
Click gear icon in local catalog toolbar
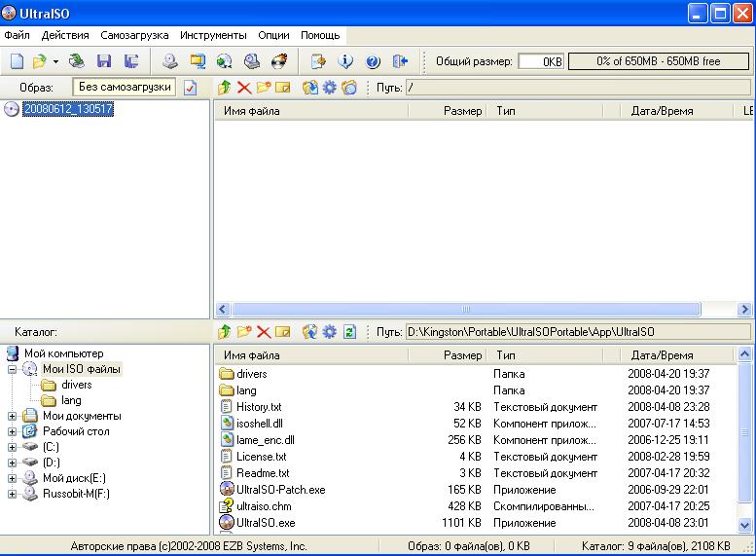click(x=329, y=332)
